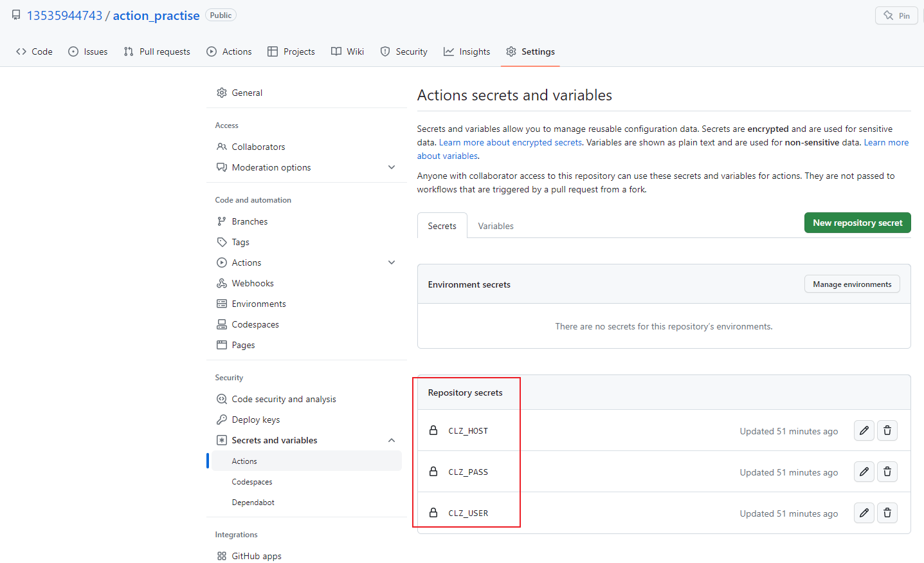Image resolution: width=924 pixels, height=563 pixels.
Task: Click the Actions play icon in sidebar
Action: point(222,263)
